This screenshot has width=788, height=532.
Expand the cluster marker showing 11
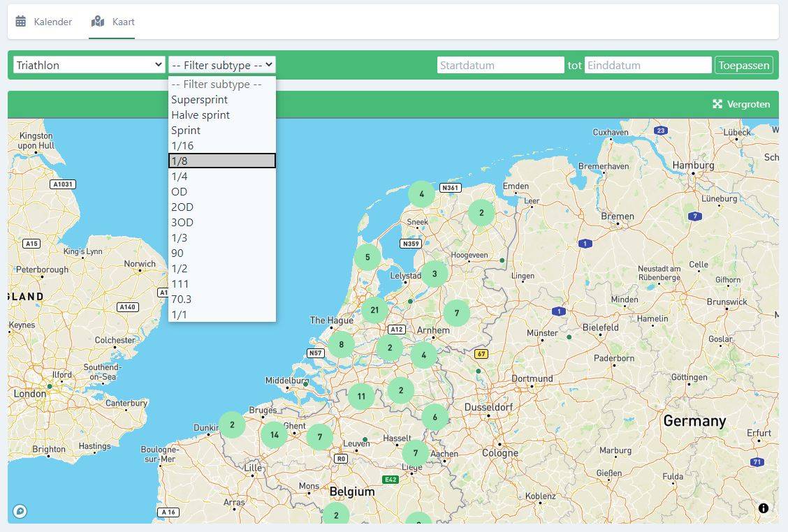click(x=361, y=397)
